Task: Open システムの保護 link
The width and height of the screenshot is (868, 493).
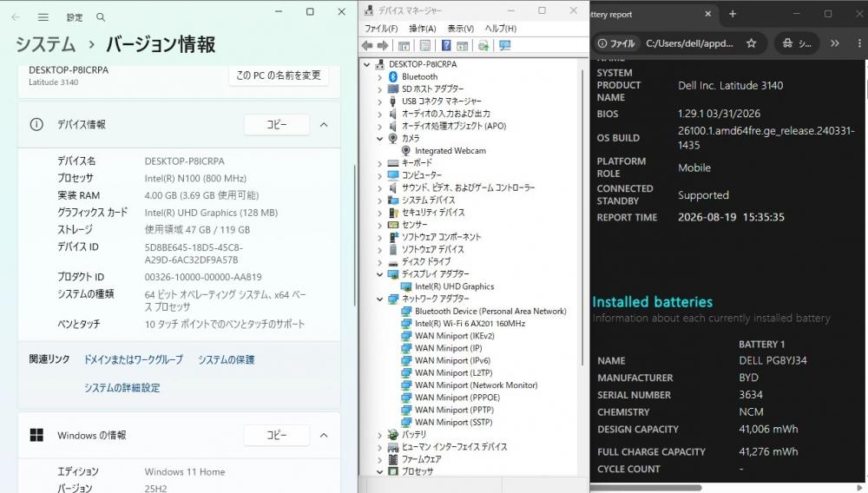Action: (227, 359)
